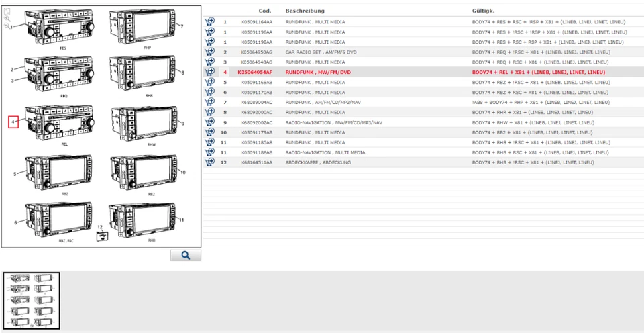644x333 pixels.
Task: Click description RUNDFUNK , AM/FM/CD/MP3/NAV
Action: (323, 102)
